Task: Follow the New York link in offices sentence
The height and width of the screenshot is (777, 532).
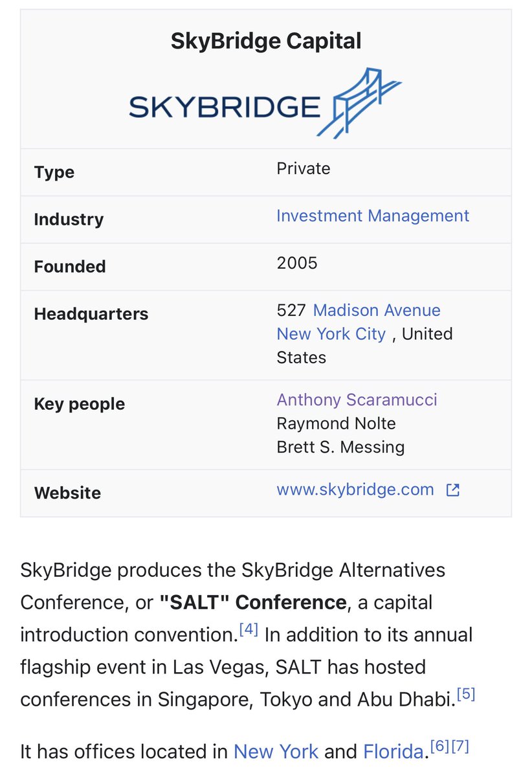Action: [x=276, y=752]
